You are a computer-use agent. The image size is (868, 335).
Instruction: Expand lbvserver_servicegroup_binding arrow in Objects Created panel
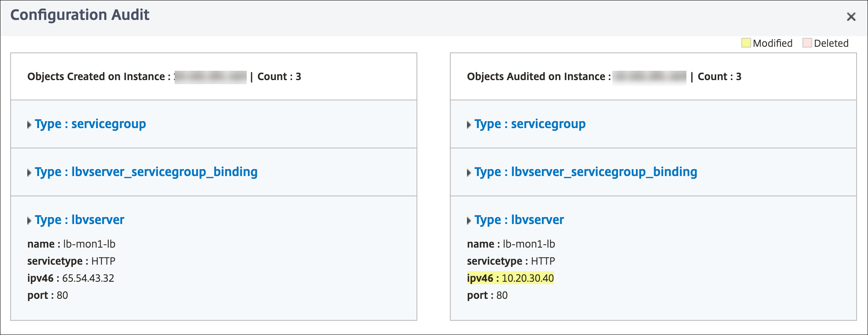29,173
